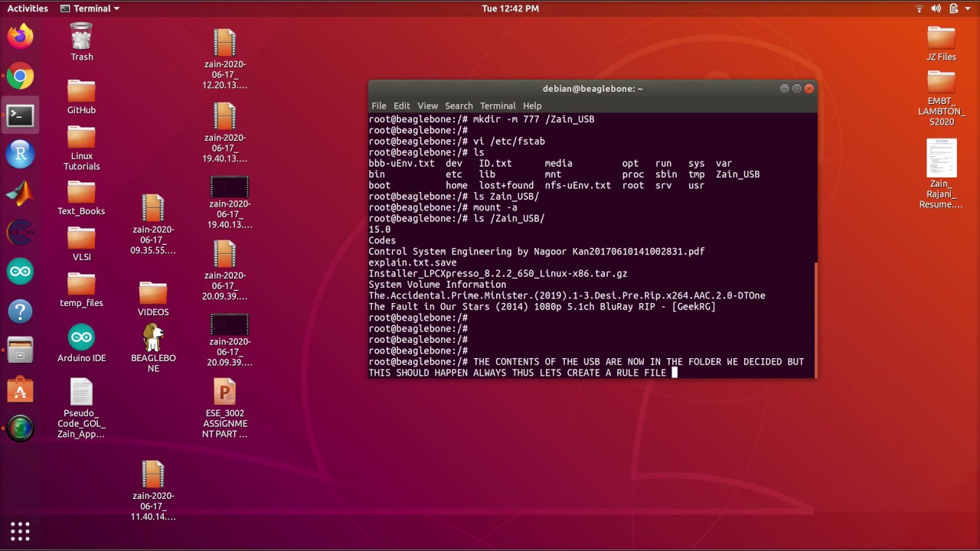The width and height of the screenshot is (980, 551).
Task: Select zain-2020-06-17_09.35.55 video file
Action: tap(153, 225)
